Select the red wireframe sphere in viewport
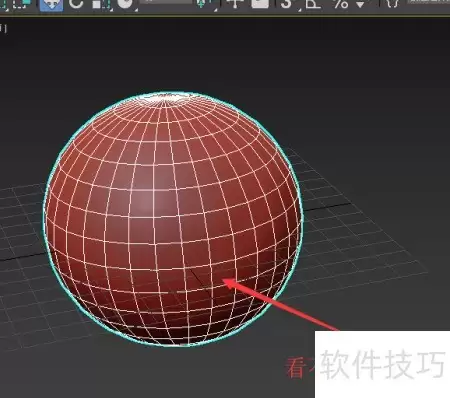450x398 pixels. tap(173, 219)
